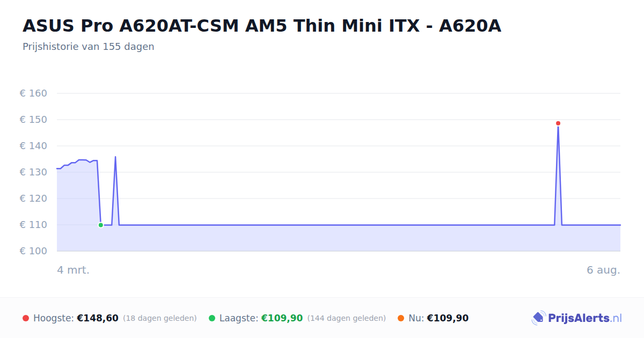Click the red highest price marker on chart
This screenshot has height=338, width=644.
(558, 123)
